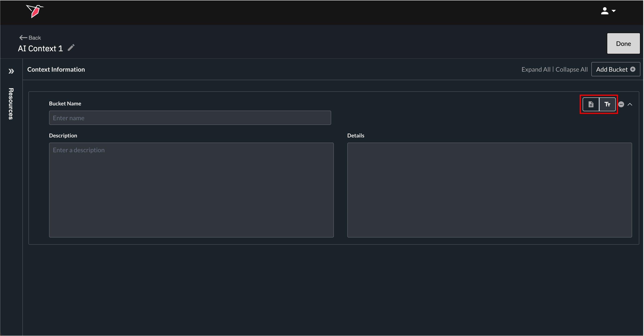The image size is (644, 336).
Task: Click Expand All link
Action: click(536, 69)
